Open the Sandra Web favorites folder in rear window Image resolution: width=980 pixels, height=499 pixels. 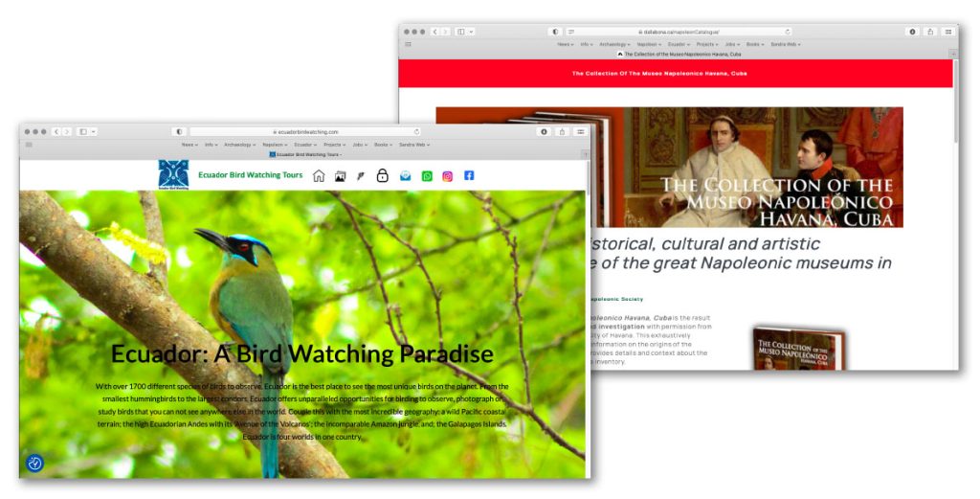coord(785,44)
